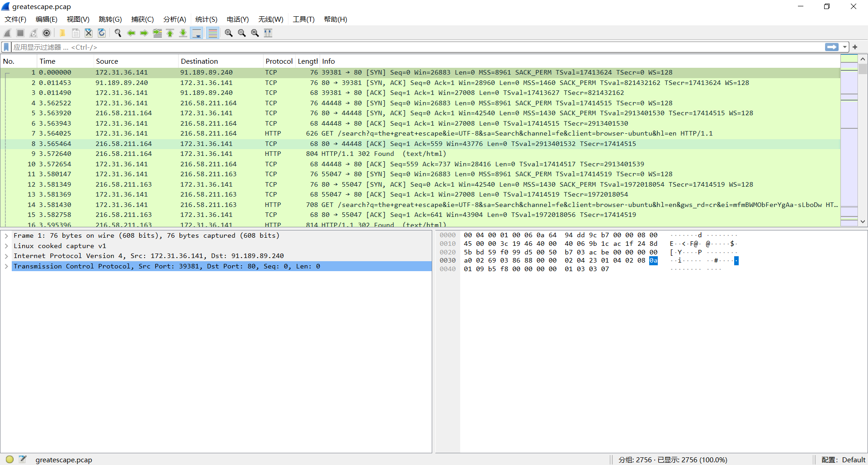Open the 无线(W) menu

click(271, 19)
